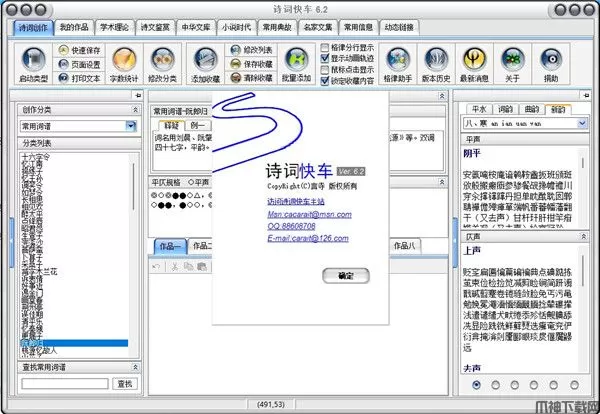Click the Msn contact link

click(310, 214)
